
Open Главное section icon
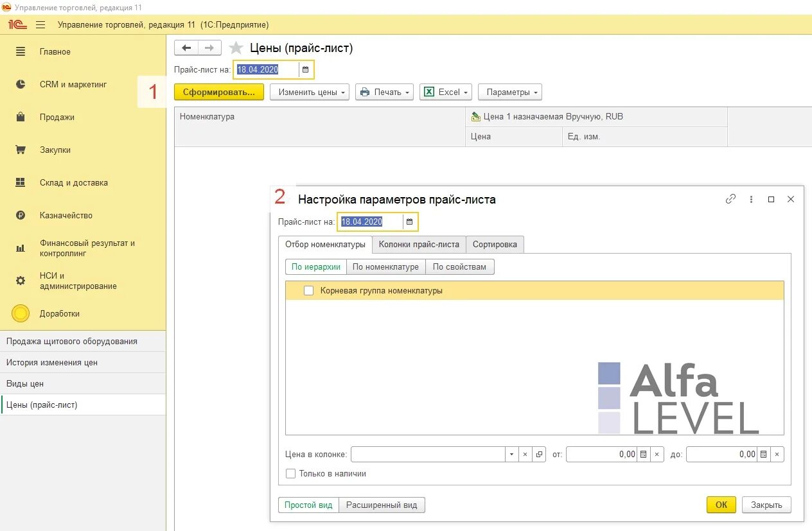pos(21,51)
